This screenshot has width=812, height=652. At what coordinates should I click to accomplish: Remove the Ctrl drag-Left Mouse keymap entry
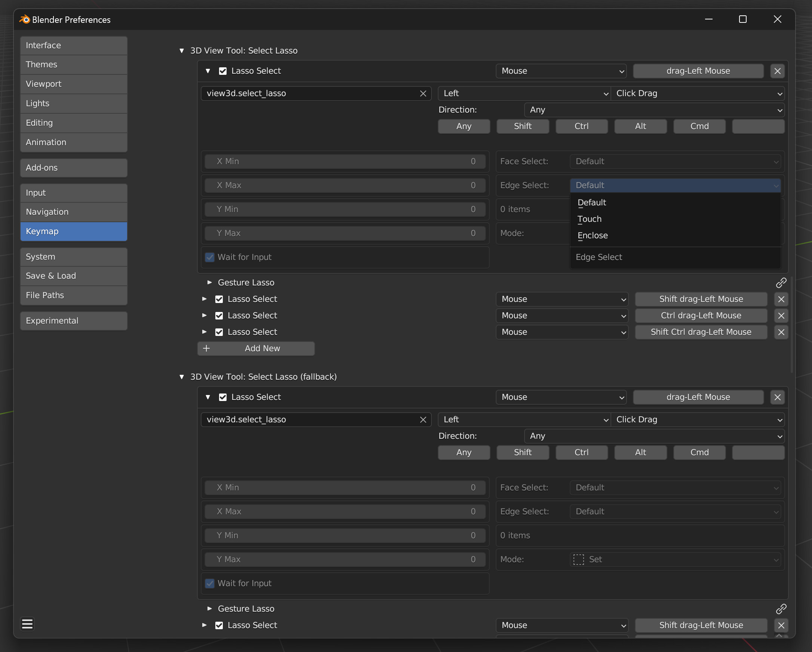781,316
